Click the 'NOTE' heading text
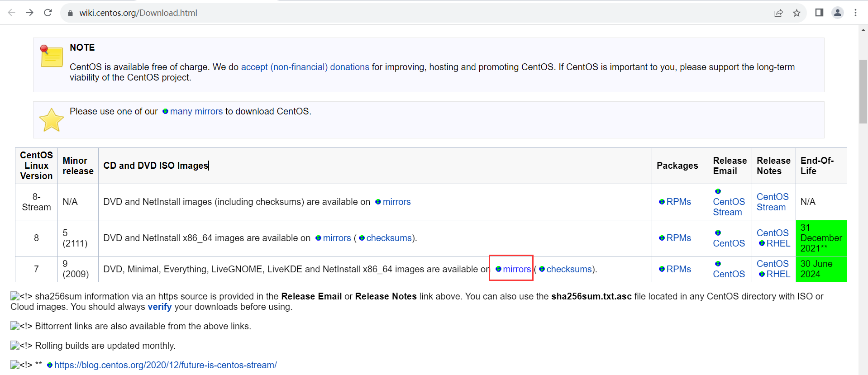This screenshot has height=375, width=868. 82,47
